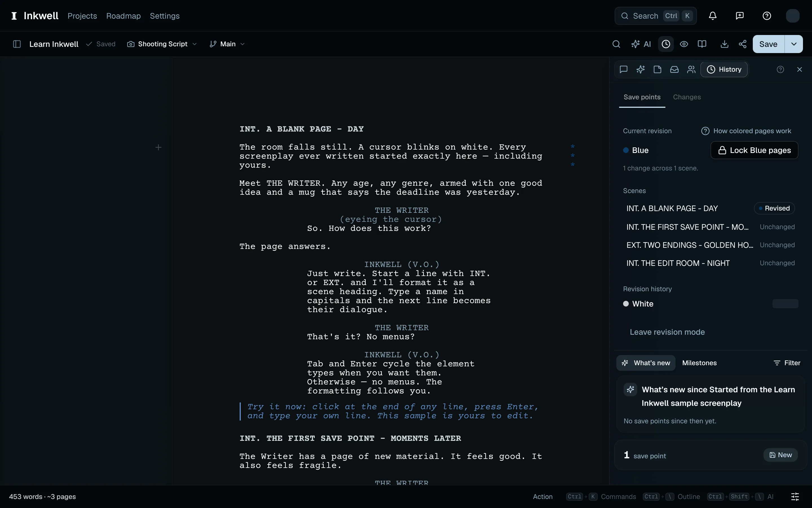Viewport: 812px width, 508px height.
Task: Open the collaborators people panel icon
Action: point(691,69)
